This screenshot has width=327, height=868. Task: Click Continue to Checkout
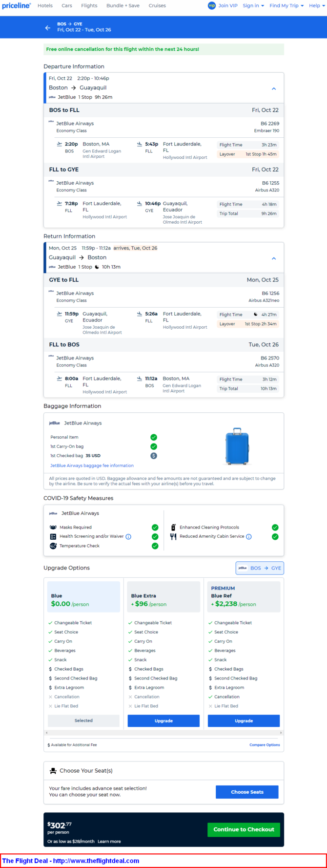(244, 829)
